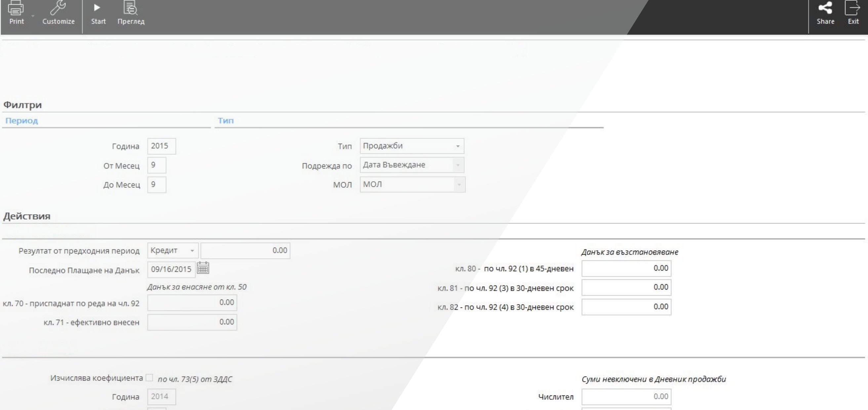The height and width of the screenshot is (410, 868).
Task: Click the кл. 71 ефективно внесен field
Action: tap(192, 322)
